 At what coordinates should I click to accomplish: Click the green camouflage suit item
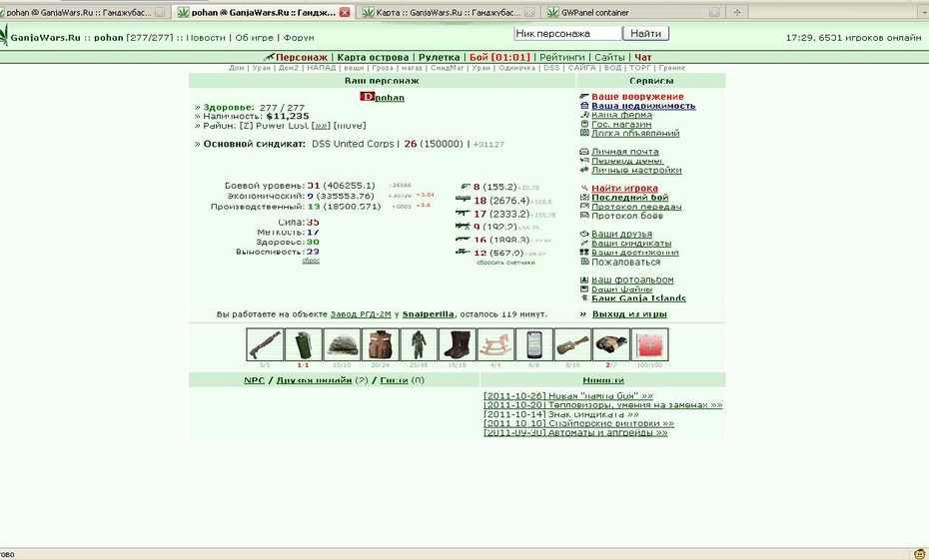pyautogui.click(x=419, y=344)
